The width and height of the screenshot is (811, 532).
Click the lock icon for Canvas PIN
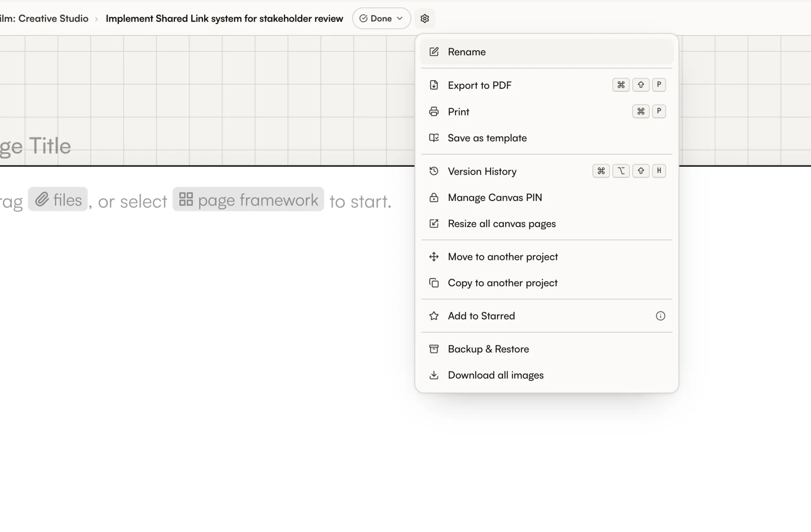click(434, 198)
